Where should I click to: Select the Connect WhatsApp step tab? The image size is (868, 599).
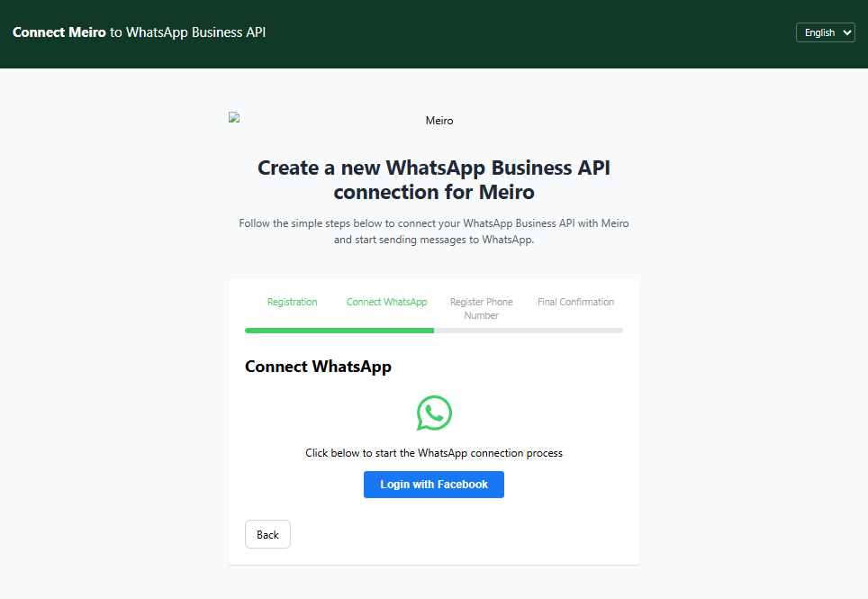point(387,302)
